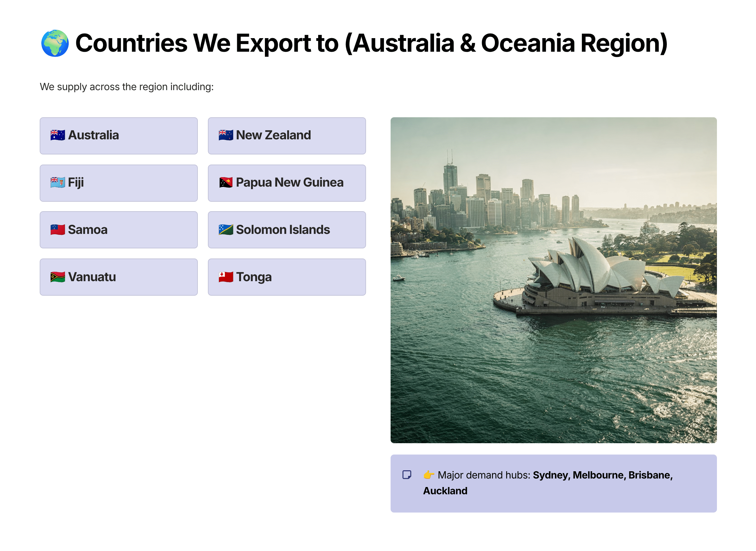Open the Papua New Guinea country card
756x551 pixels.
coord(287,183)
